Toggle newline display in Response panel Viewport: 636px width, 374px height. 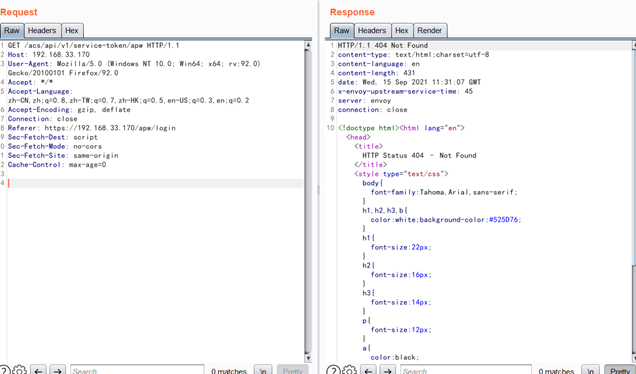pyautogui.click(x=590, y=370)
